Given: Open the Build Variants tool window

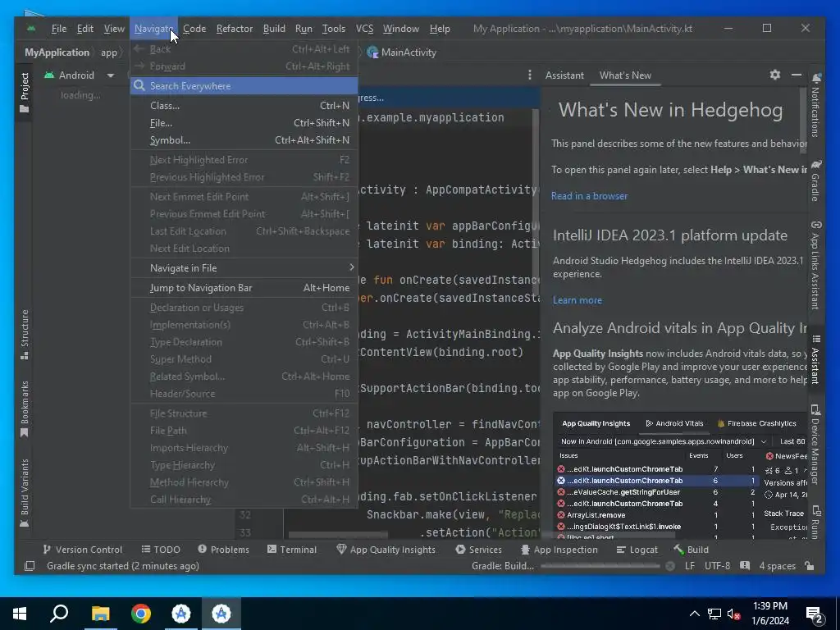Looking at the screenshot, I should [x=24, y=493].
